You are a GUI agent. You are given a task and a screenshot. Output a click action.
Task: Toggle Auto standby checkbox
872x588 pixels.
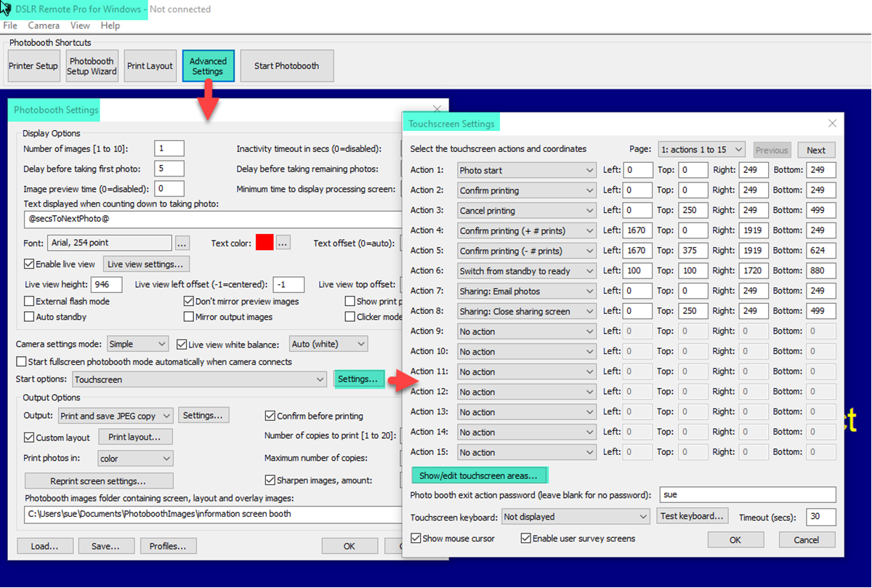(x=29, y=317)
